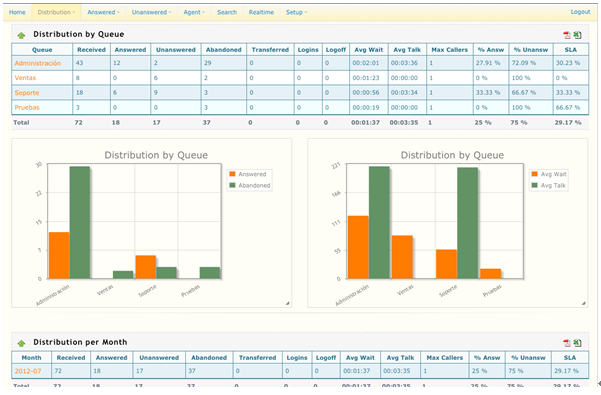
Task: Open the Unanswered dropdown menu
Action: (151, 12)
